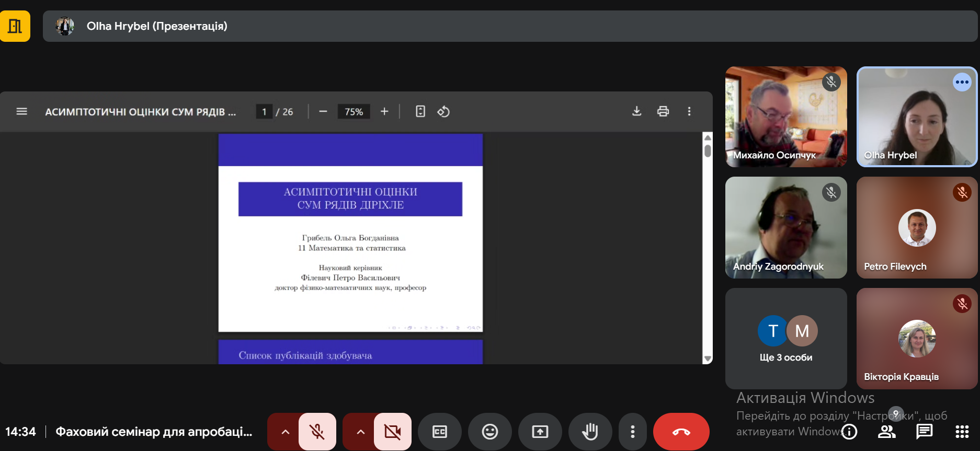Screen dimensions: 980x451
Task: Click the fit to page icon
Action: (420, 111)
